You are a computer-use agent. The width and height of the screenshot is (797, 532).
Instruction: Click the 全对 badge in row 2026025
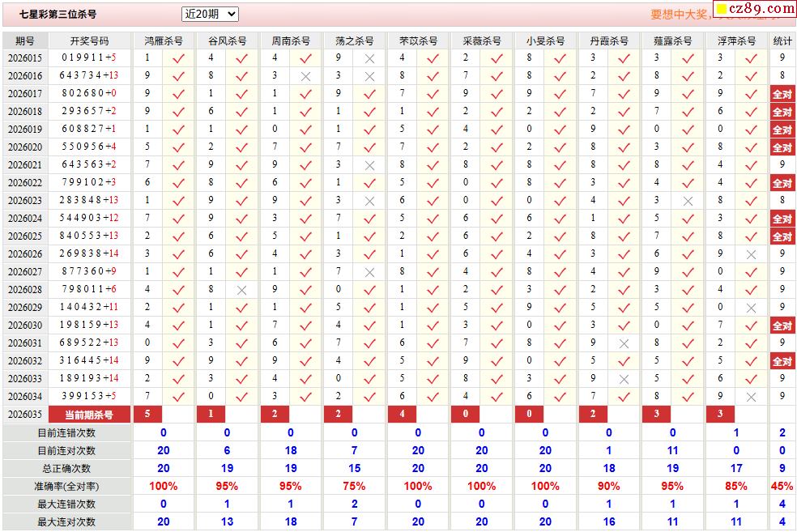[x=782, y=236]
